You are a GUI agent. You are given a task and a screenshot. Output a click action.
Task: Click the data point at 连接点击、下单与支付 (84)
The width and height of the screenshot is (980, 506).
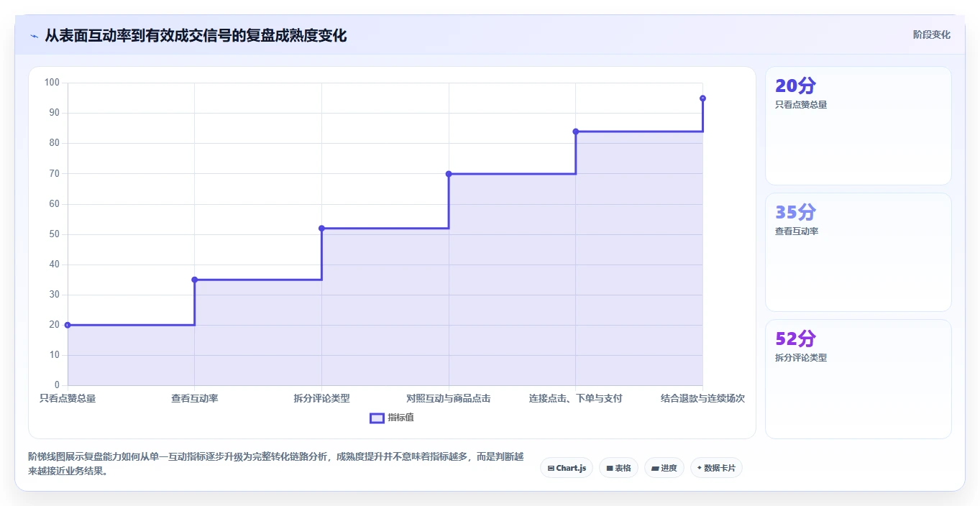576,132
